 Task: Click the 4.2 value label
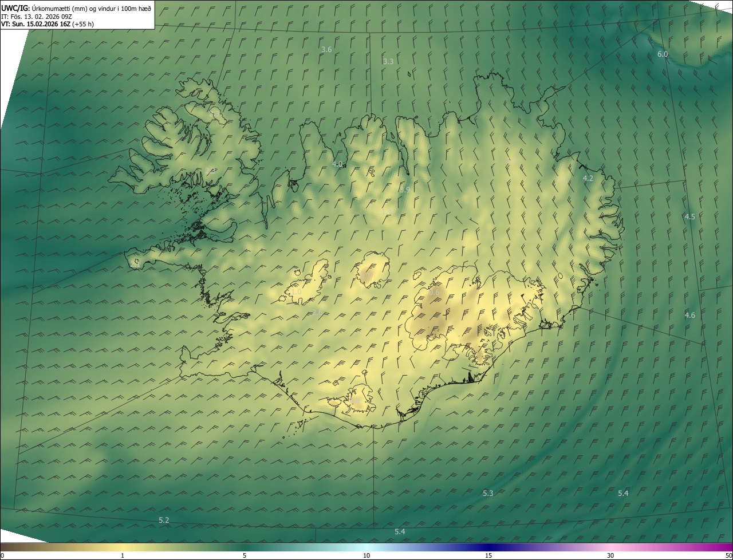(588, 179)
